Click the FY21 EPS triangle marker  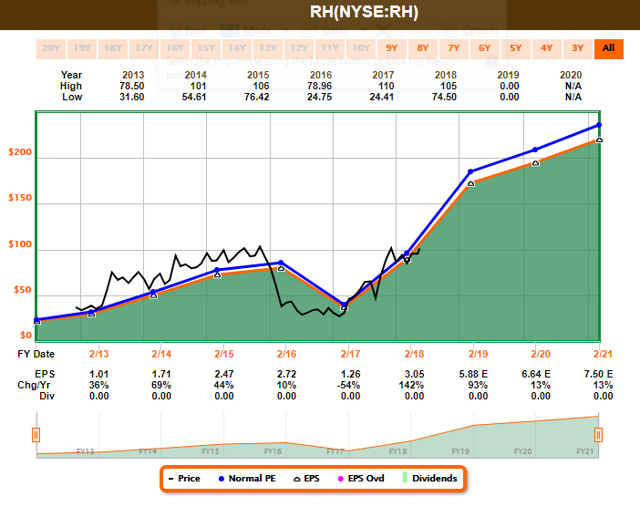(599, 140)
